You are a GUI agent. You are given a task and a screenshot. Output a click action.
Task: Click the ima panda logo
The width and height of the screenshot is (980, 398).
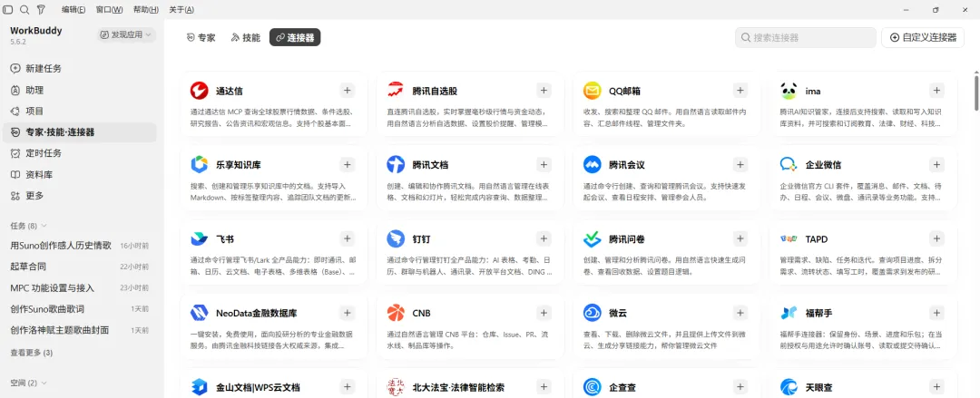[x=789, y=91]
